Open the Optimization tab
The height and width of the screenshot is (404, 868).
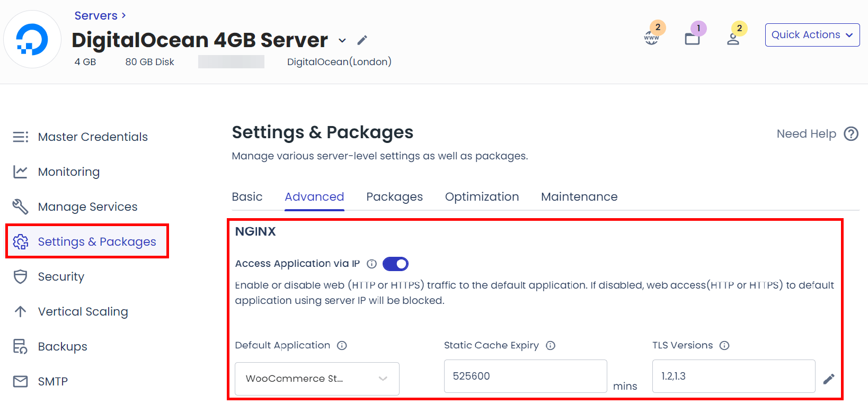482,197
